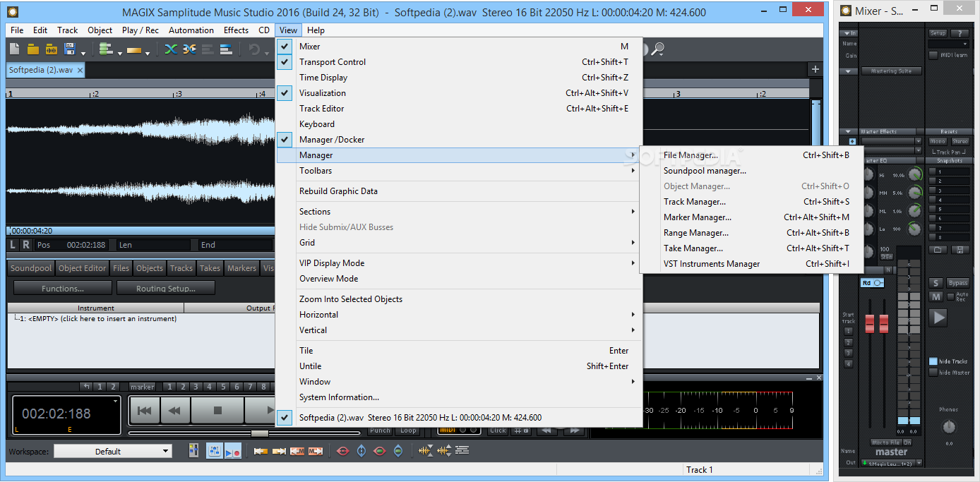Click the Pos value field 002:02:188

pyautogui.click(x=86, y=245)
